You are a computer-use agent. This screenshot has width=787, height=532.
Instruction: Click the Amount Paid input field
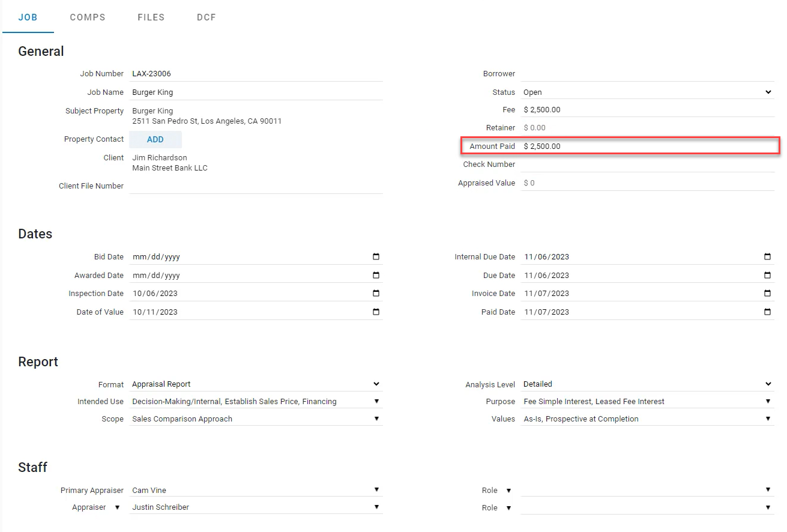(647, 147)
